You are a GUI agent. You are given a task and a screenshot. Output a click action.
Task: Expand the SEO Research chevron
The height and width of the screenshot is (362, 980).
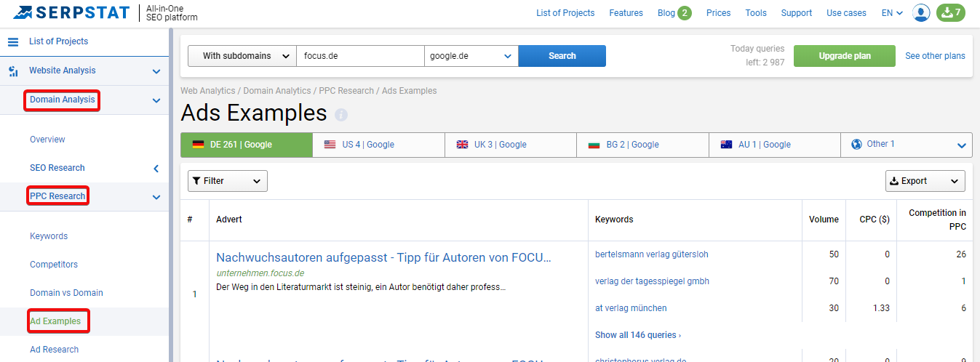pos(156,169)
